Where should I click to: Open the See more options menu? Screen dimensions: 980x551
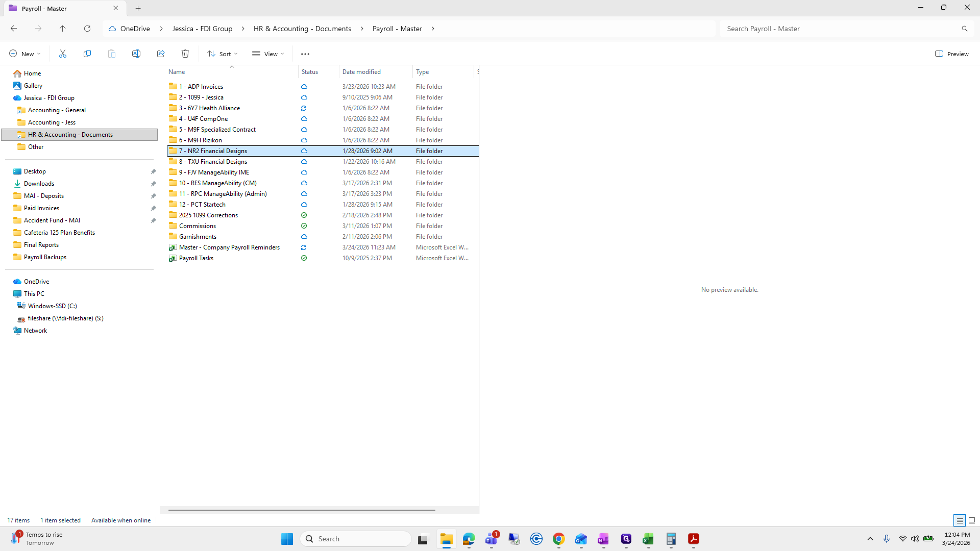305,54
